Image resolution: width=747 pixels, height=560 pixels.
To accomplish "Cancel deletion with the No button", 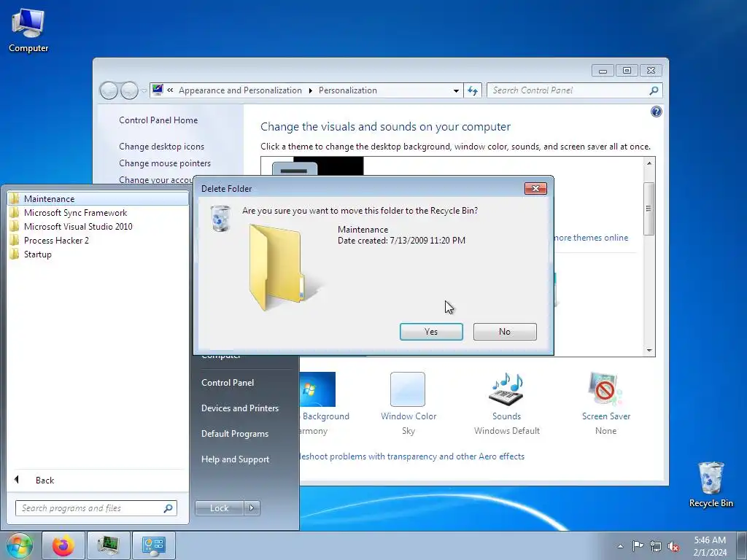I will click(x=505, y=332).
